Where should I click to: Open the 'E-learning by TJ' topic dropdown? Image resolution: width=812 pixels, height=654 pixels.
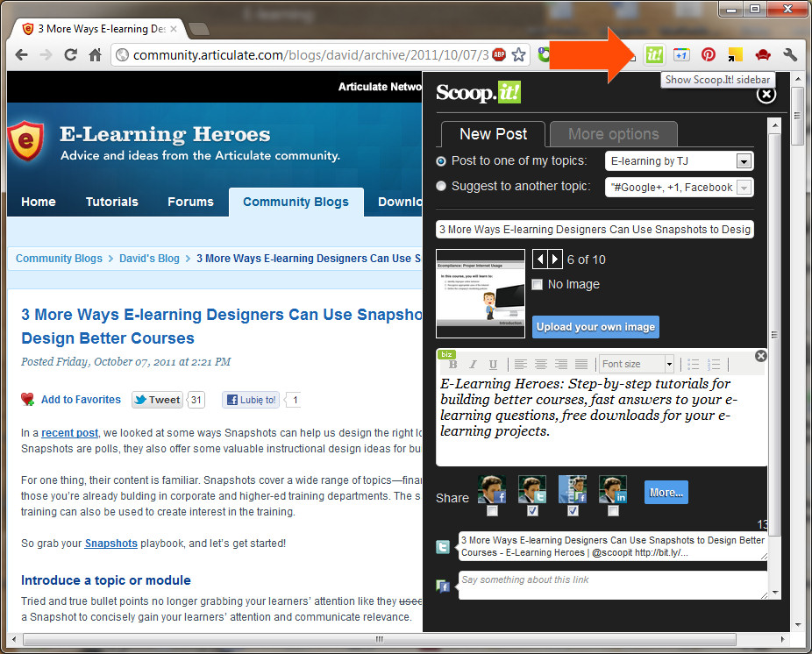pos(679,161)
